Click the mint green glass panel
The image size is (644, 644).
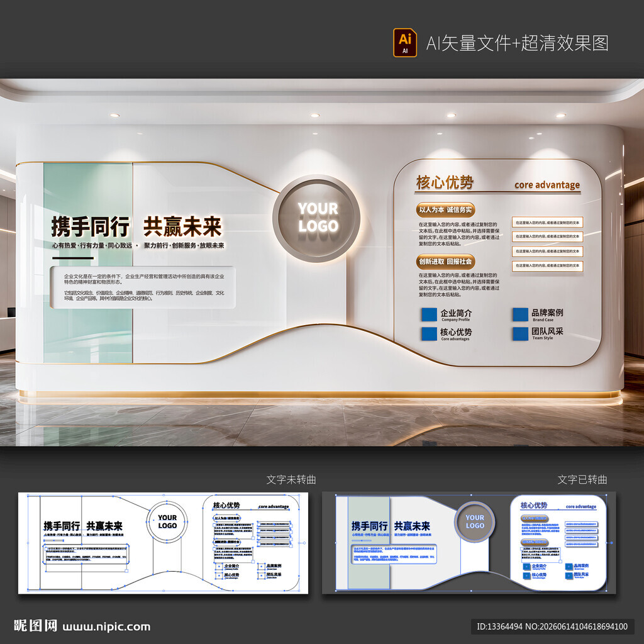click(x=88, y=263)
